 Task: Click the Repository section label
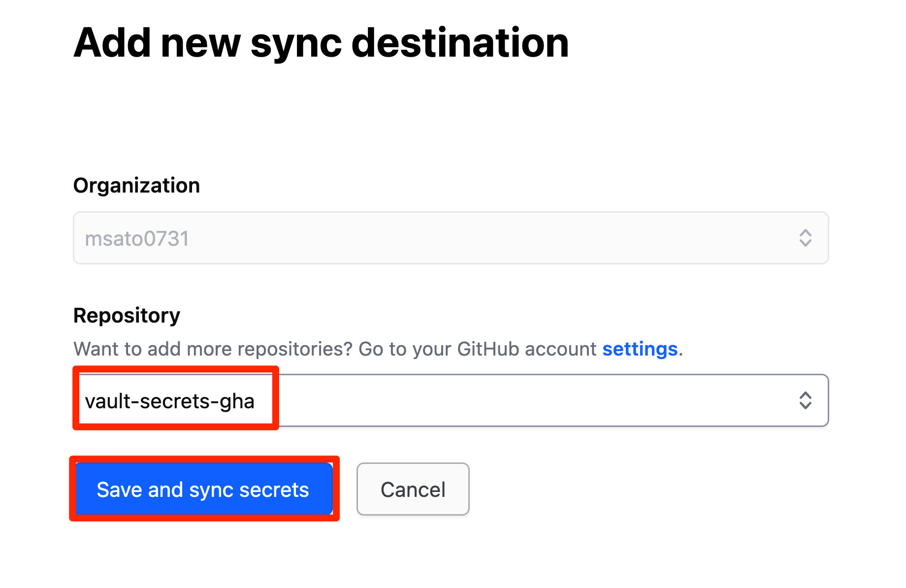pos(127,315)
